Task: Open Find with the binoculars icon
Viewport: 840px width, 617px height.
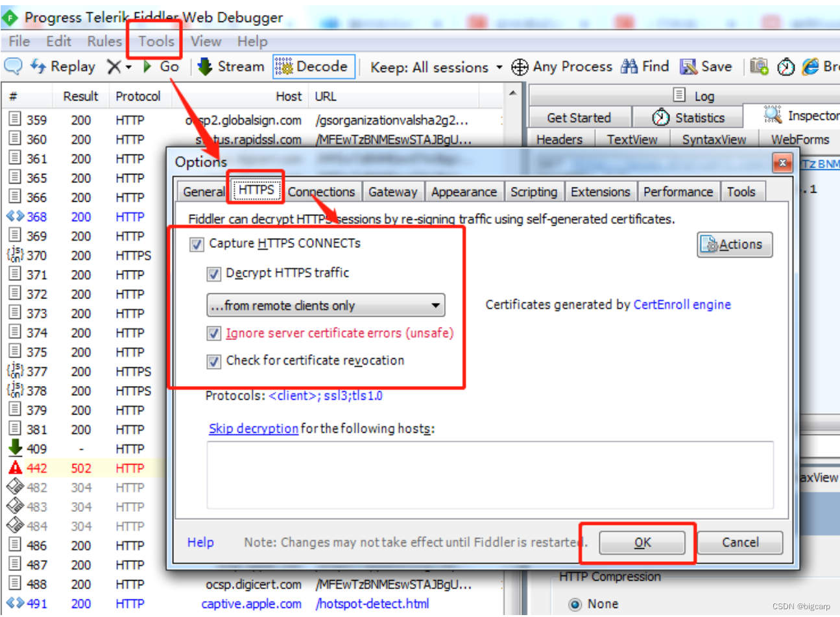Action: click(x=645, y=66)
